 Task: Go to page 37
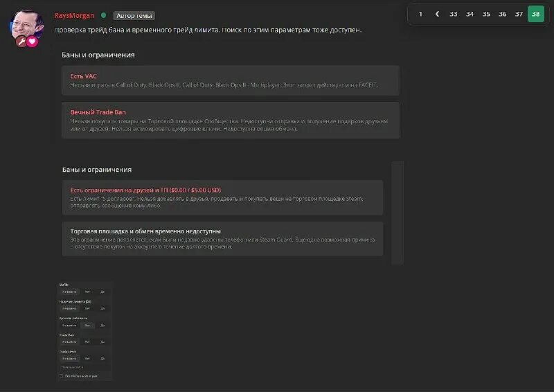(x=519, y=14)
